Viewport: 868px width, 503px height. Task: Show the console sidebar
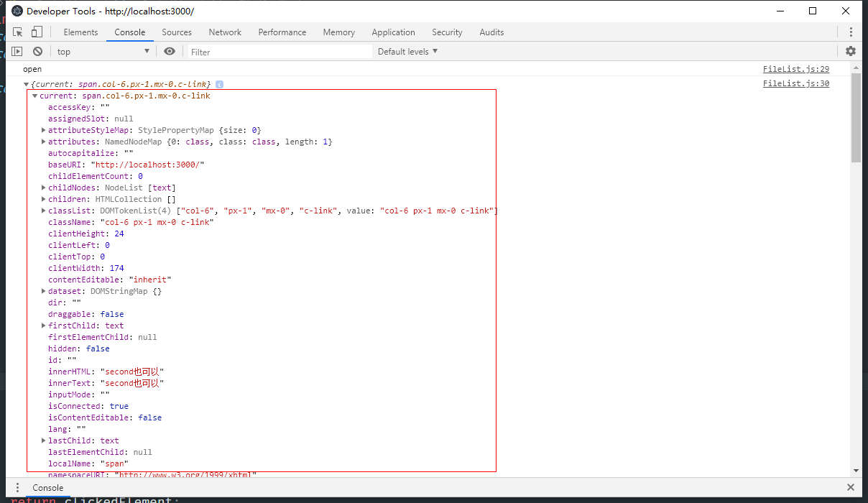[17, 52]
